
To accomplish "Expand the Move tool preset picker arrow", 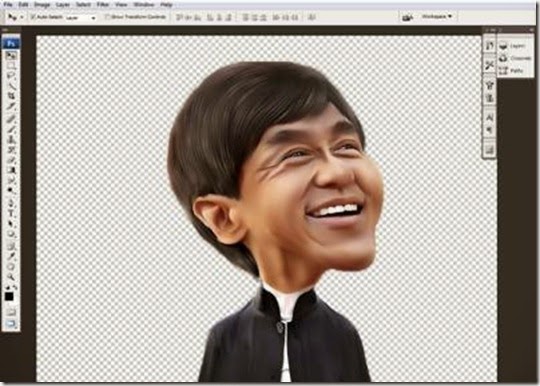I will point(22,17).
